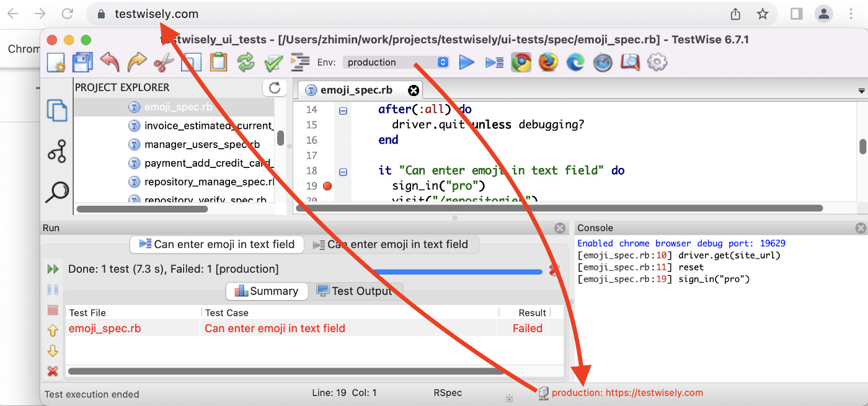Click the green refresh arrows icon

(x=246, y=62)
